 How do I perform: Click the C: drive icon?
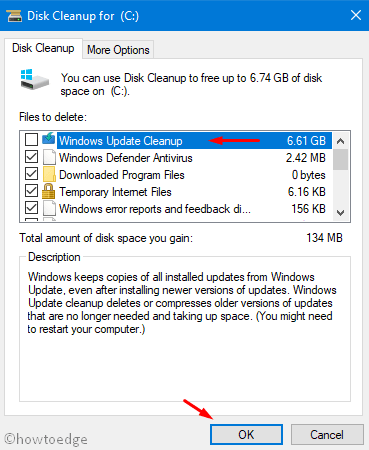point(34,79)
